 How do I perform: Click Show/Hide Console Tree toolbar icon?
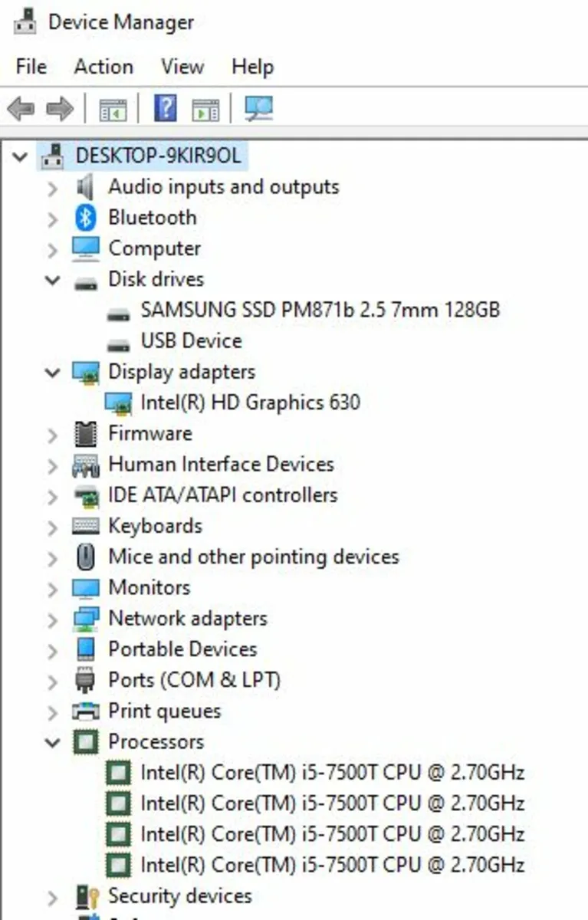(113, 109)
